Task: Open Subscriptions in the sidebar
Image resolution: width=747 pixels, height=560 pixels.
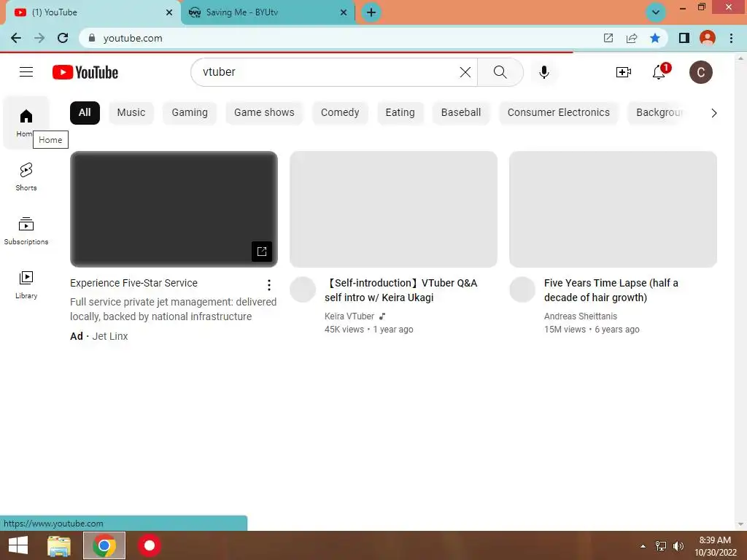Action: (x=26, y=231)
